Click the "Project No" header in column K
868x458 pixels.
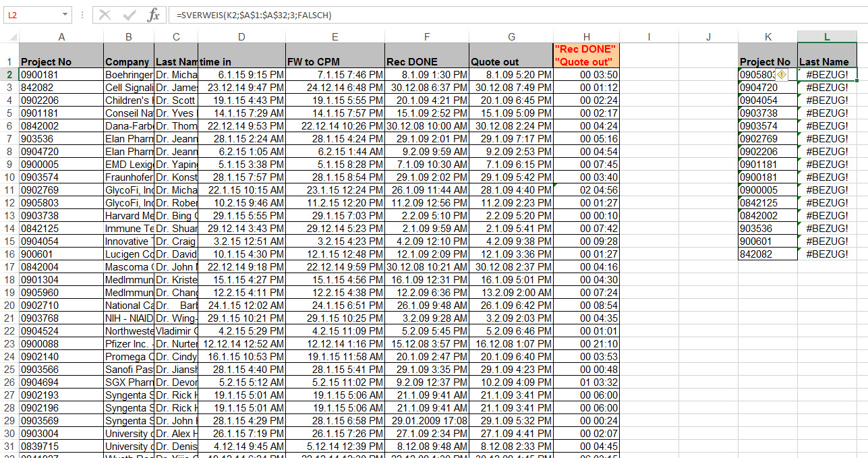coord(768,61)
